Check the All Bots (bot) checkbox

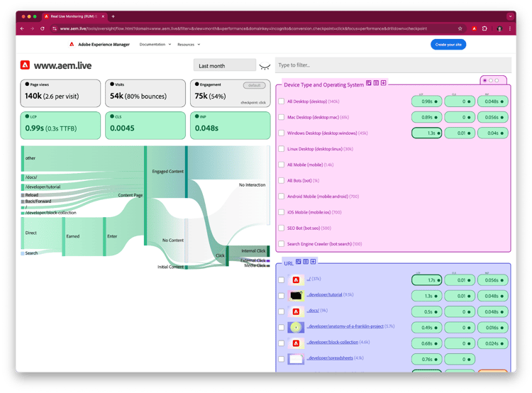pos(282,181)
